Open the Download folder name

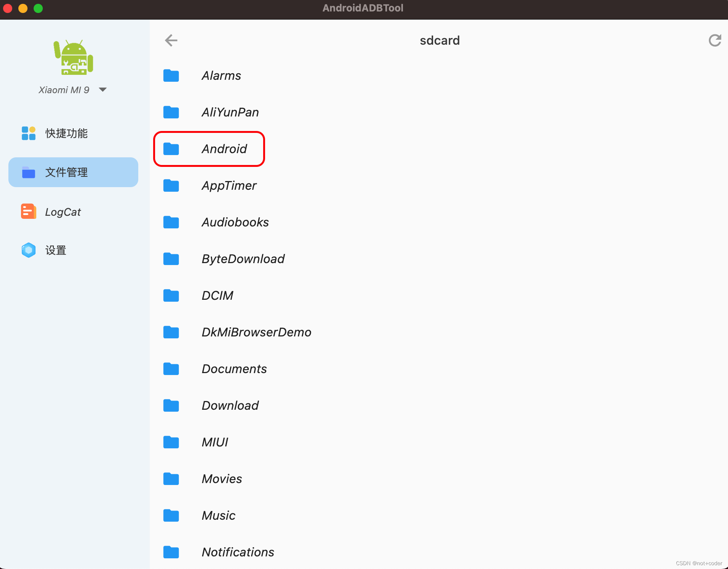[x=230, y=406]
